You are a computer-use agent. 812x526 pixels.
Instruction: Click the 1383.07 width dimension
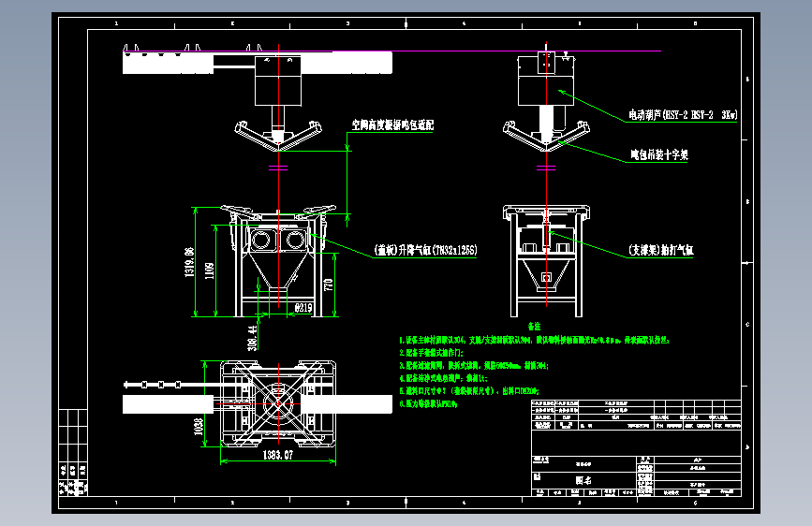277,455
